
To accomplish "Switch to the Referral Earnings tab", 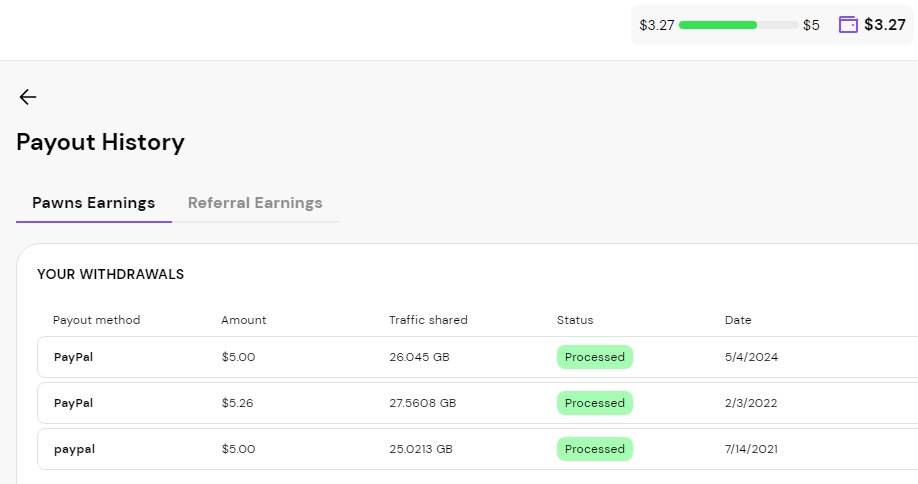I will click(255, 203).
